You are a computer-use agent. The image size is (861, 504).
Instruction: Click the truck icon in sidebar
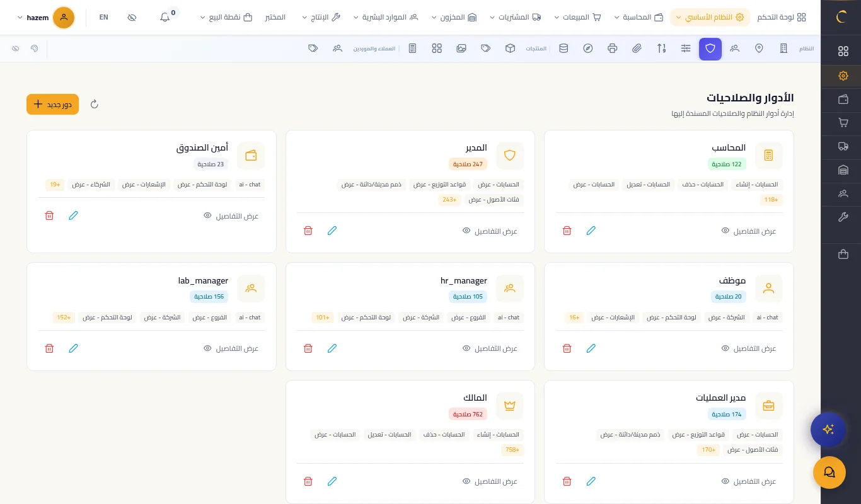tap(843, 146)
